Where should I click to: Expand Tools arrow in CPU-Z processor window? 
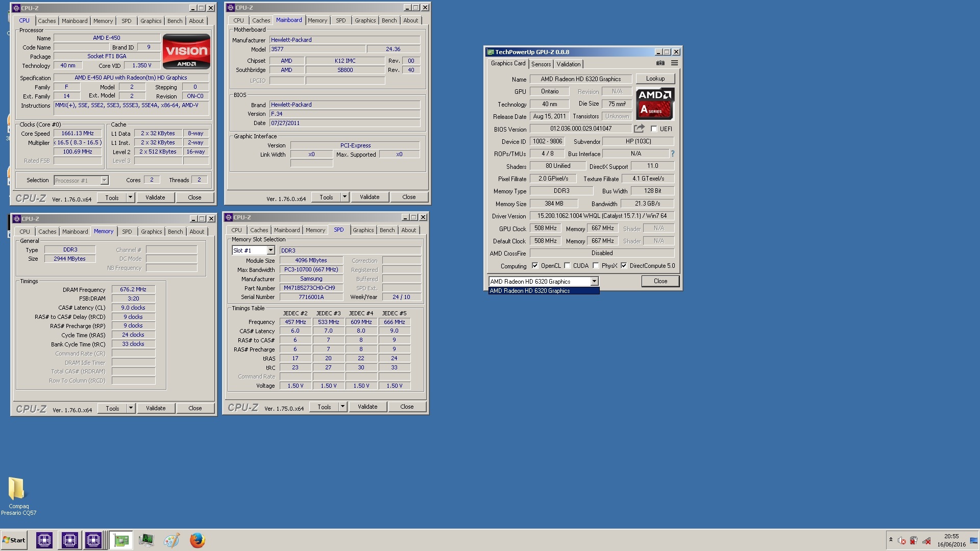coord(130,197)
